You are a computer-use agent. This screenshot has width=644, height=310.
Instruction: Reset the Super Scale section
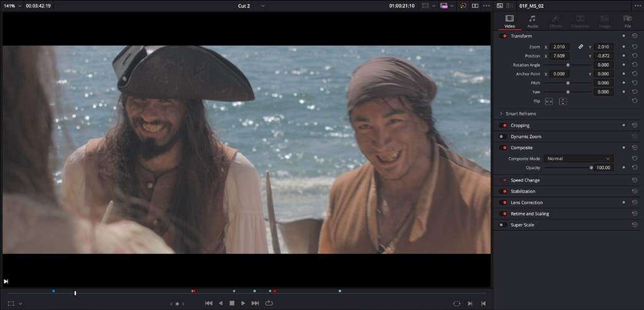(x=635, y=225)
